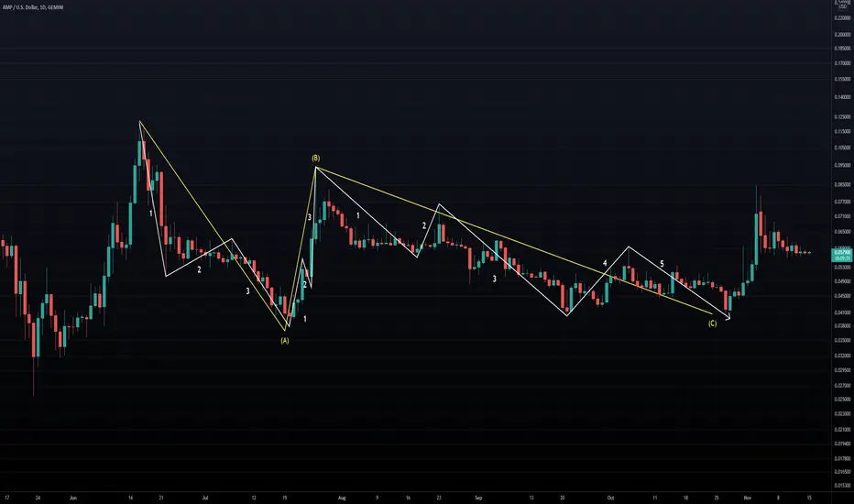Click the Jul label on time axis
854x504 pixels.
point(205,498)
